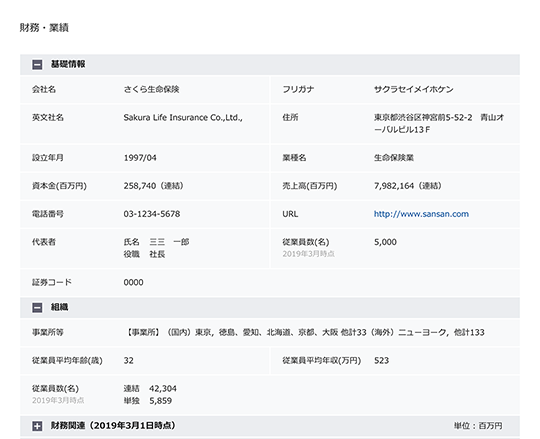Viewport: 540px width, 439px height.
Task: Select the 事業所 locations text
Action: pos(304,332)
